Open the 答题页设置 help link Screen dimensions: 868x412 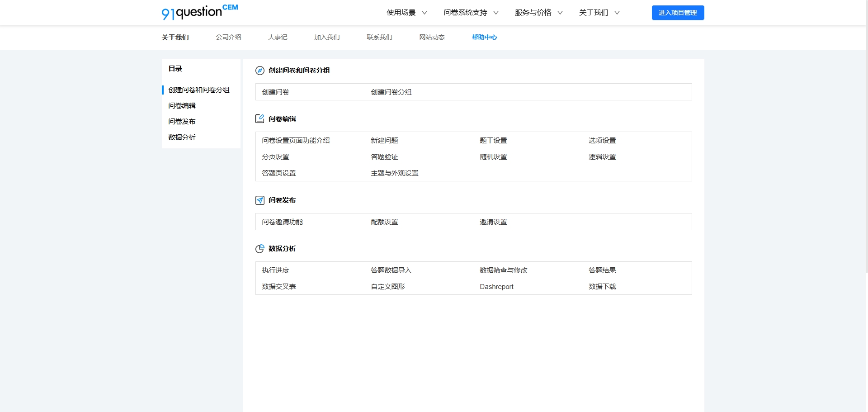279,173
